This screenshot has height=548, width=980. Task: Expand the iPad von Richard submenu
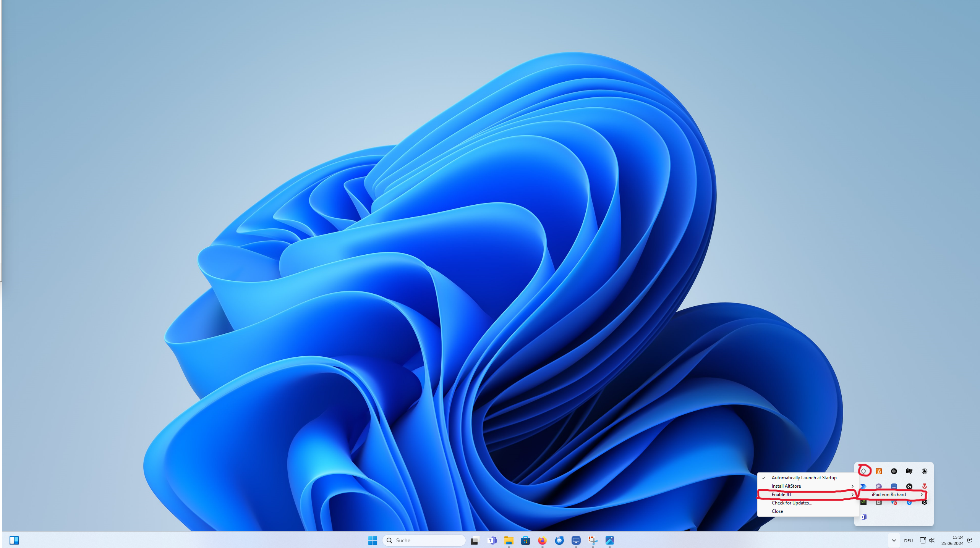coord(888,494)
